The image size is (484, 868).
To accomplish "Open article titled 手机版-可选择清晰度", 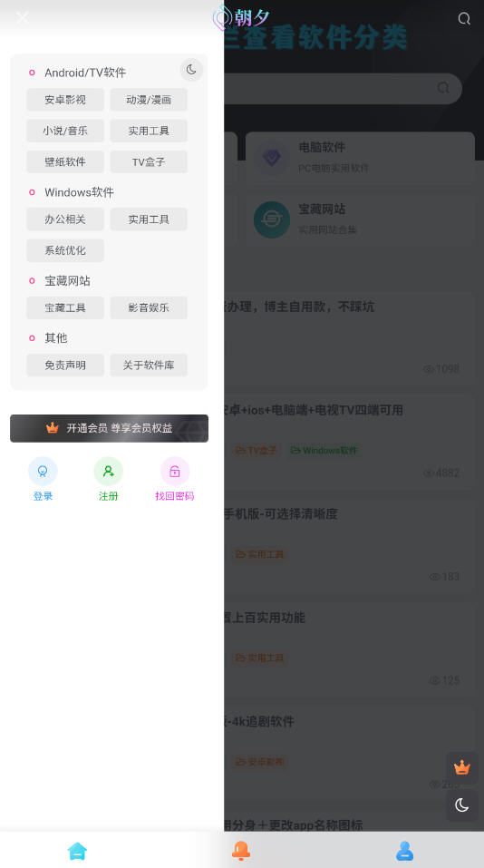I will [x=280, y=513].
